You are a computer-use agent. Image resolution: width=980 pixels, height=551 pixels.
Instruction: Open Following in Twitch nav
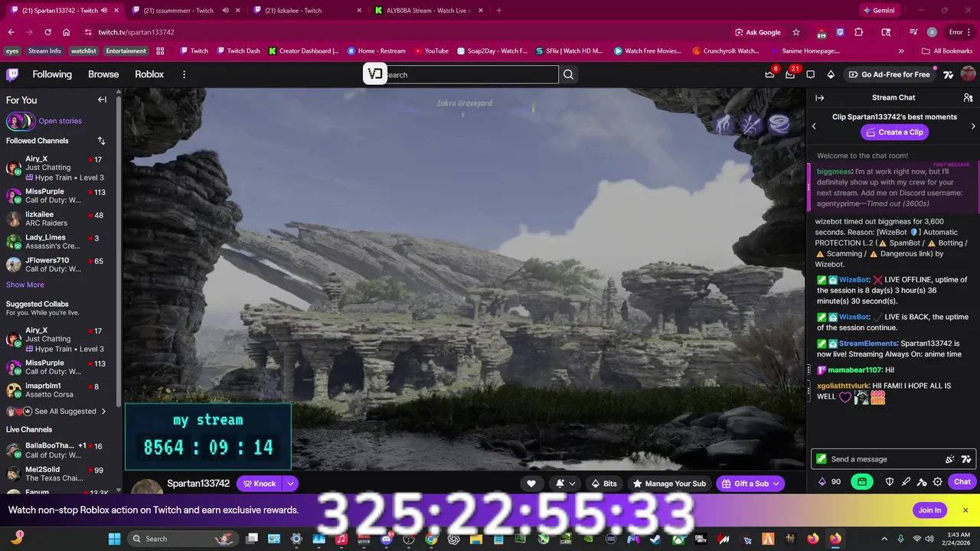[52, 74]
